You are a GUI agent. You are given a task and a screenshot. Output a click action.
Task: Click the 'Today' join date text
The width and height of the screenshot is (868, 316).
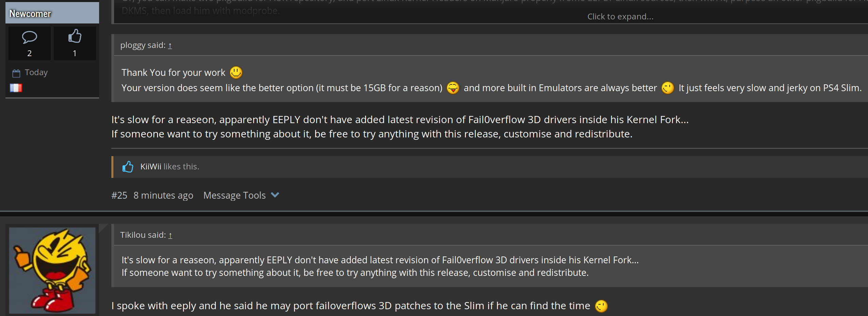[x=36, y=72]
